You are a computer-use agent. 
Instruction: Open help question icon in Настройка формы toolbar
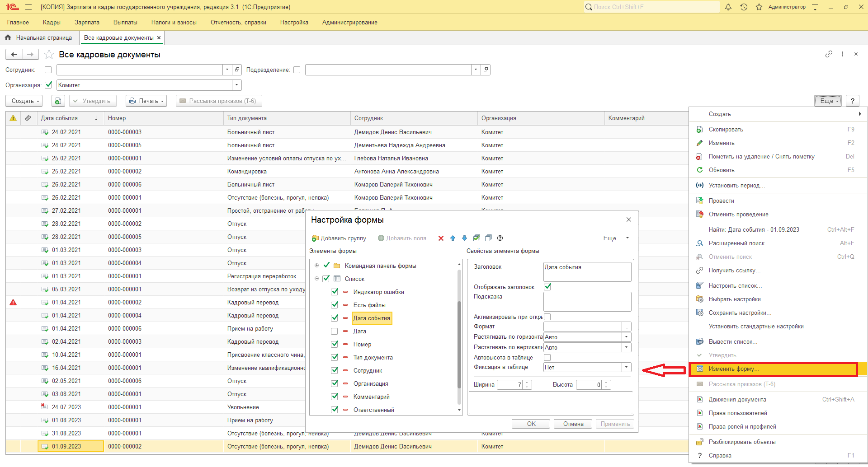[x=500, y=238]
